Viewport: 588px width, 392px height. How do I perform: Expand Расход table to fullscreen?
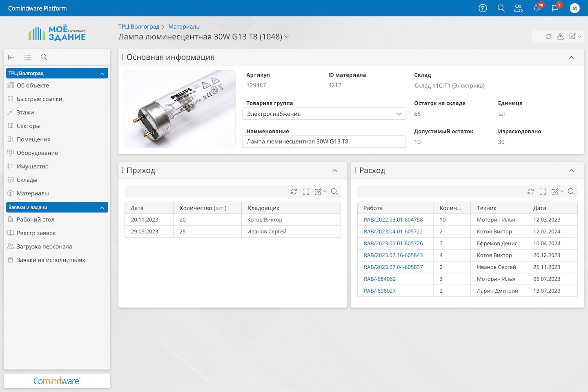click(x=543, y=192)
